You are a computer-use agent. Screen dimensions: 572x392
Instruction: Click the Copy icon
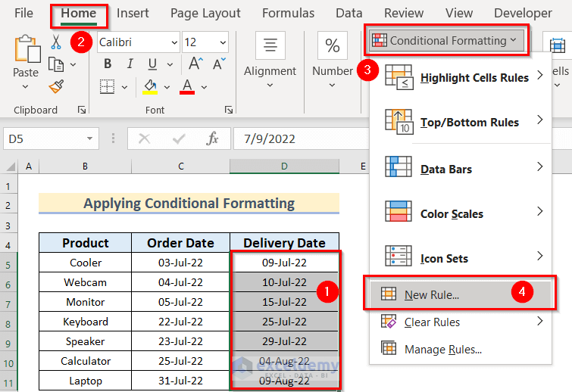click(x=56, y=64)
